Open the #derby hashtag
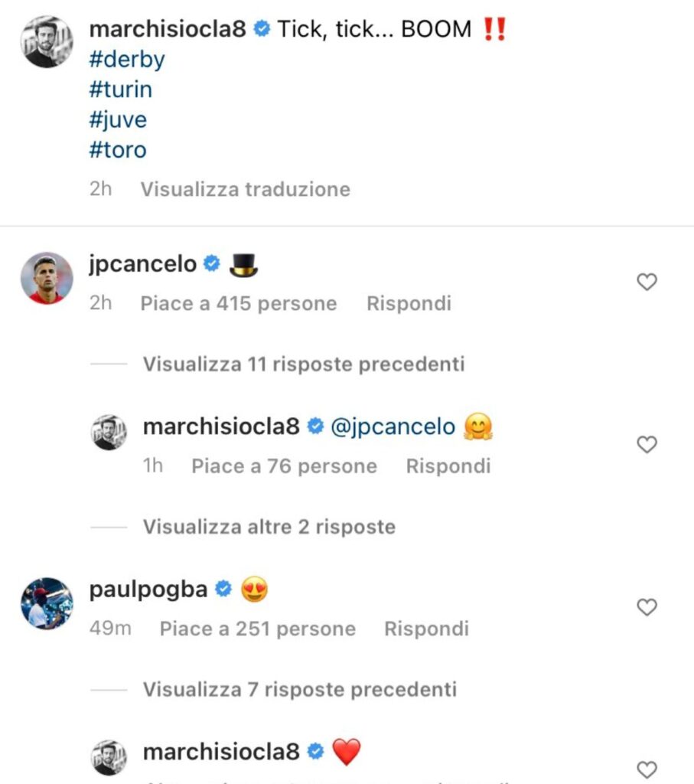The height and width of the screenshot is (784, 694). click(x=127, y=60)
